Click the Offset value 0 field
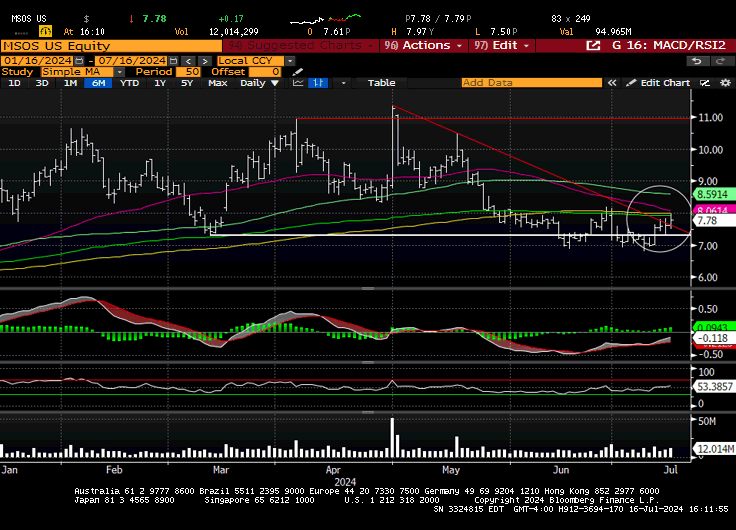The height and width of the screenshot is (530, 736). tap(265, 72)
